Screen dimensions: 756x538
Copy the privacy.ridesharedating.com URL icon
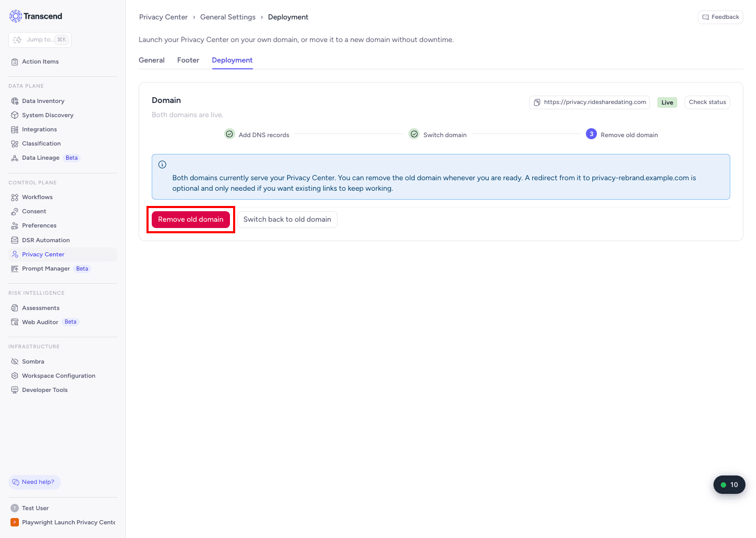tap(537, 102)
